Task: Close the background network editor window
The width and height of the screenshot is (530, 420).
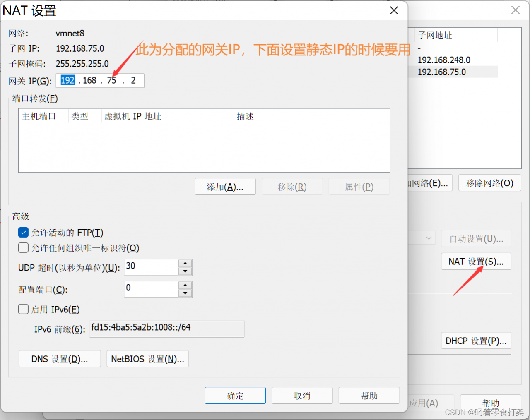Action: coord(516,10)
